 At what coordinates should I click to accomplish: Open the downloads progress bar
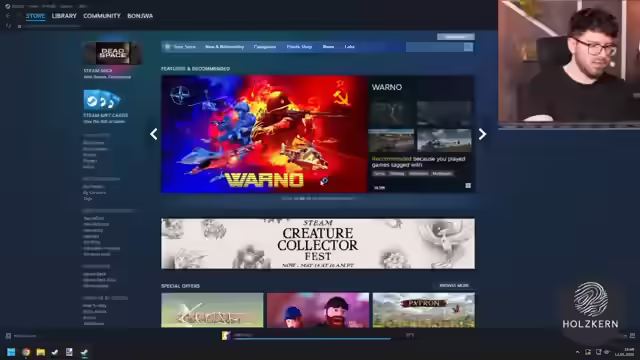(312, 339)
